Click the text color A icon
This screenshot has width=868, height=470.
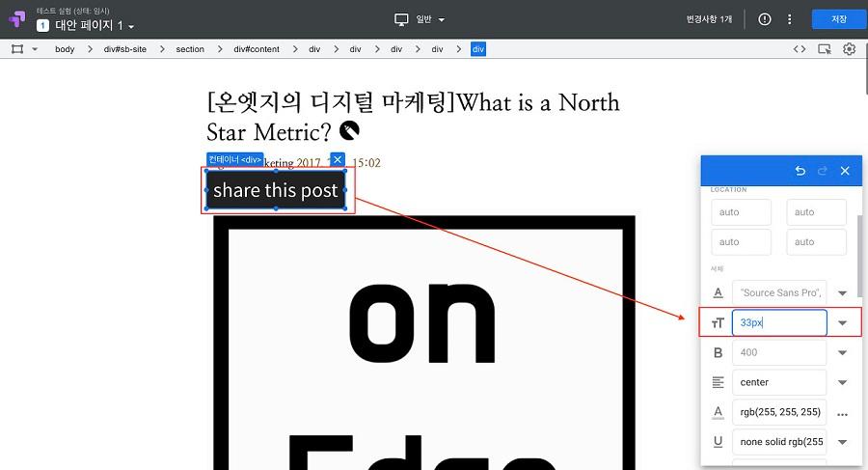coord(718,412)
